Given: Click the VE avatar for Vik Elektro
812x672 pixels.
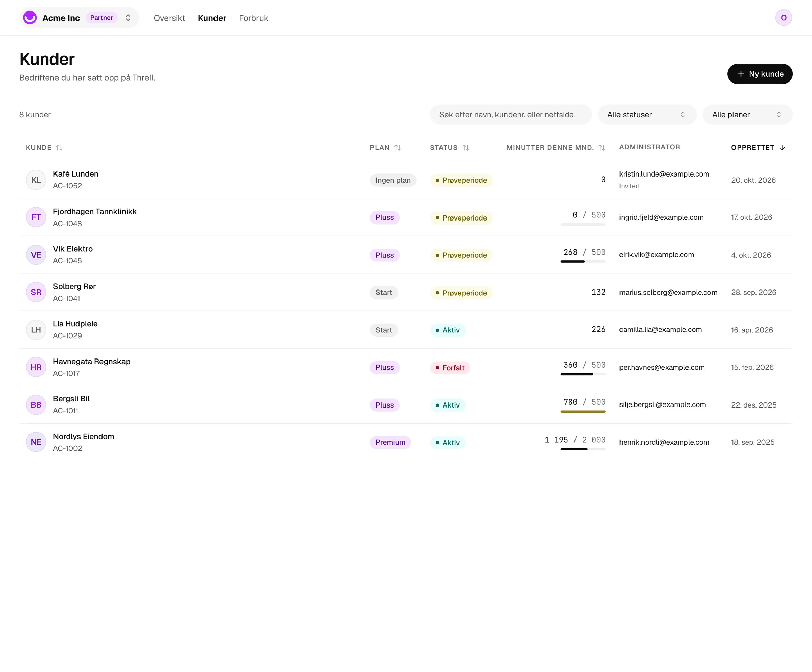Looking at the screenshot, I should click(36, 255).
